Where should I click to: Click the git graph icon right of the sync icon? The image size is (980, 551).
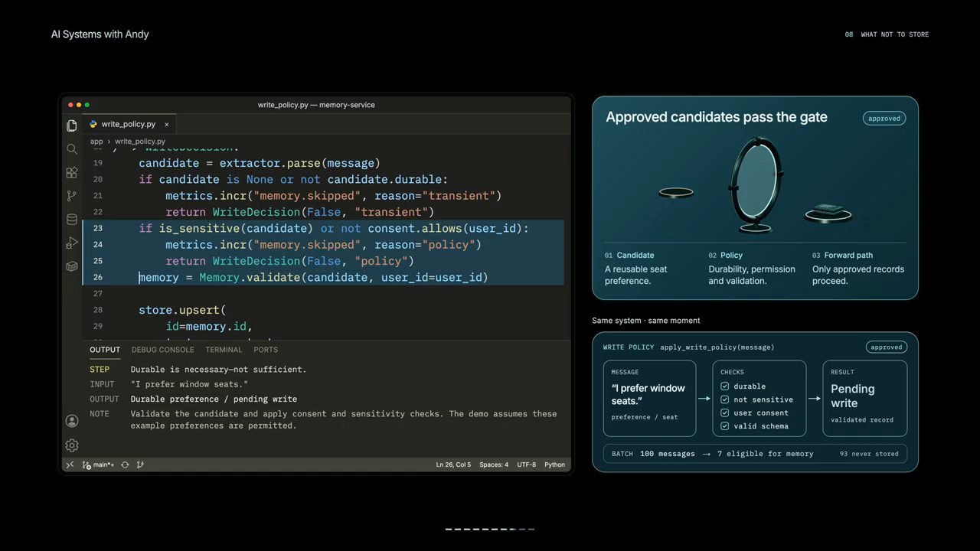(140, 465)
